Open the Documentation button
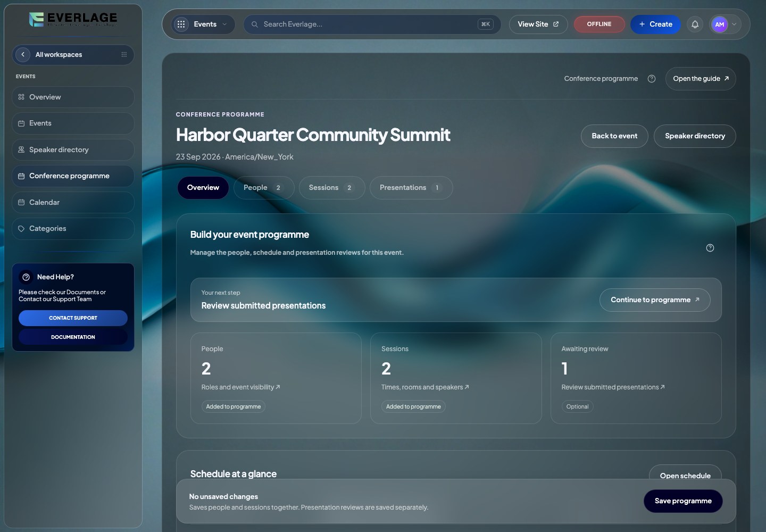 [x=73, y=337]
